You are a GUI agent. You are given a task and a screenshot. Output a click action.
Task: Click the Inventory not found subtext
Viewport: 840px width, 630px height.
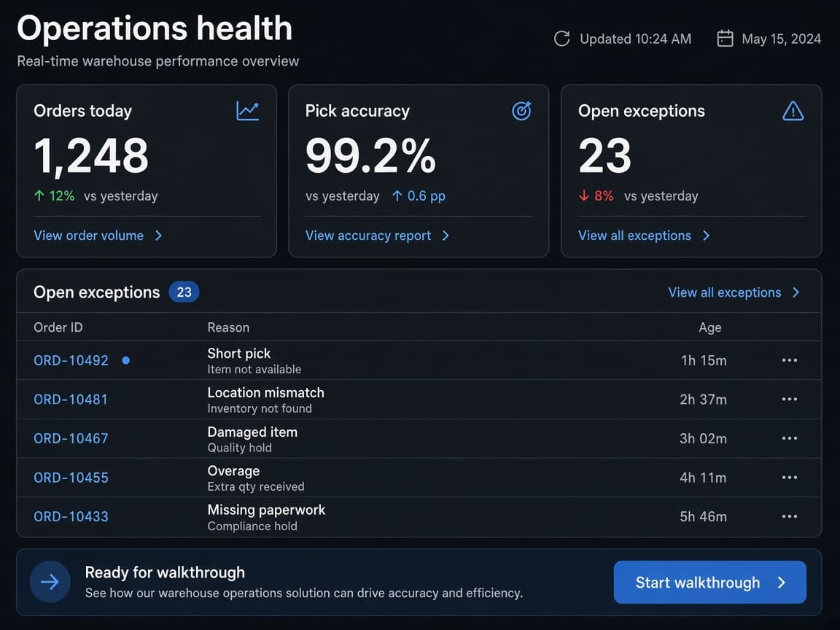(x=260, y=408)
